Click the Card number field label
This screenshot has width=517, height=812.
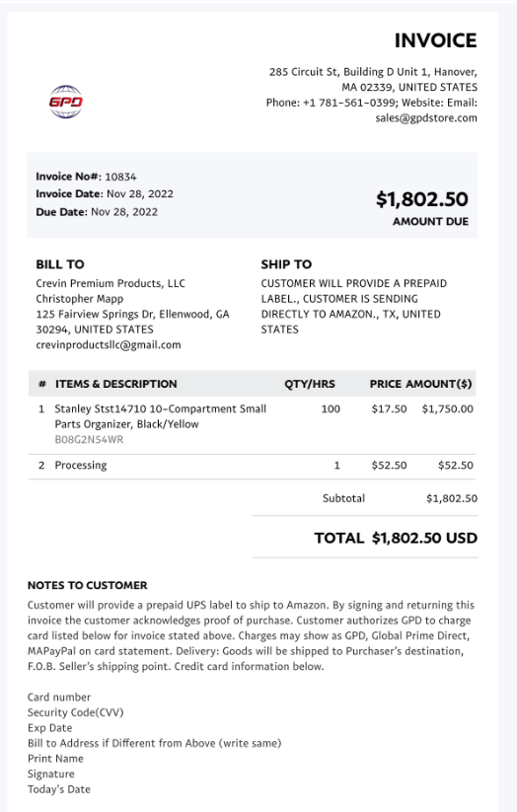(x=59, y=697)
